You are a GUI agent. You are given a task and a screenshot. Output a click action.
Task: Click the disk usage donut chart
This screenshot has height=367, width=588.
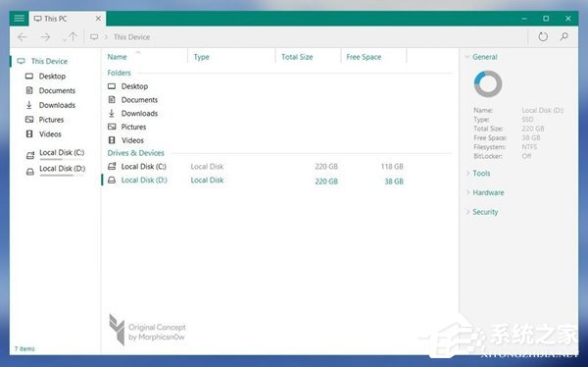[x=488, y=83]
